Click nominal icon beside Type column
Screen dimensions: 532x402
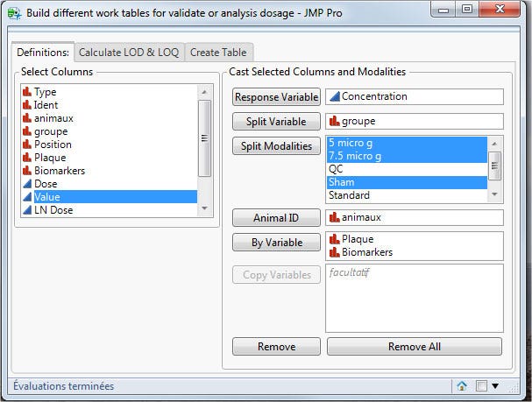click(27, 91)
